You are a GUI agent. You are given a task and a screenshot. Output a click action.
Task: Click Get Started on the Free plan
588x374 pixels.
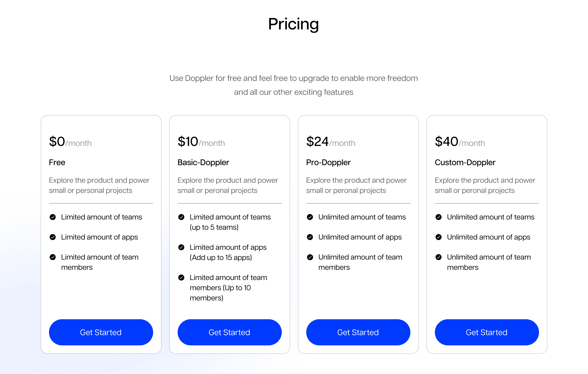101,332
